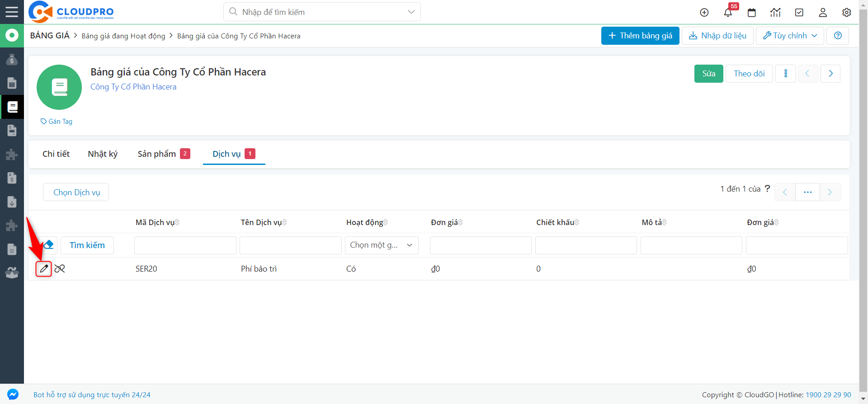Screen dimensions: 868x404
Task: Open the Tùy chỉnh dropdown
Action: tap(790, 36)
